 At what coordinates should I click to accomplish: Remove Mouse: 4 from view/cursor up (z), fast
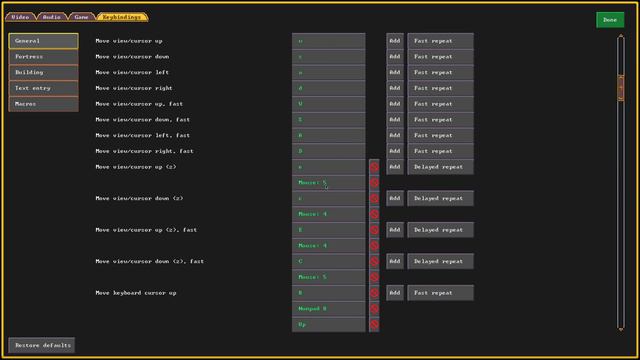pyautogui.click(x=374, y=245)
